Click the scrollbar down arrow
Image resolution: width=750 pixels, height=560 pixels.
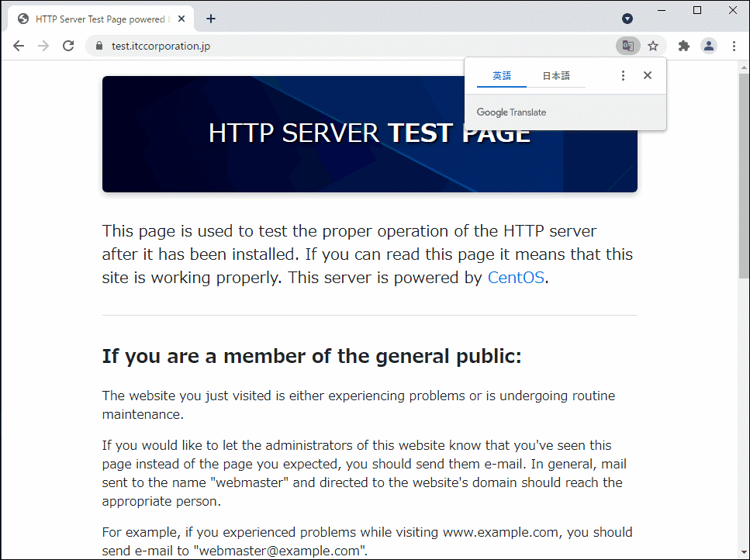(744, 553)
